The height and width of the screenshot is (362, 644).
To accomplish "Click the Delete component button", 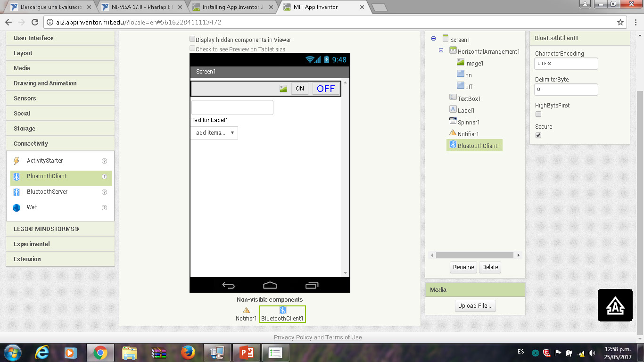I will (x=490, y=267).
